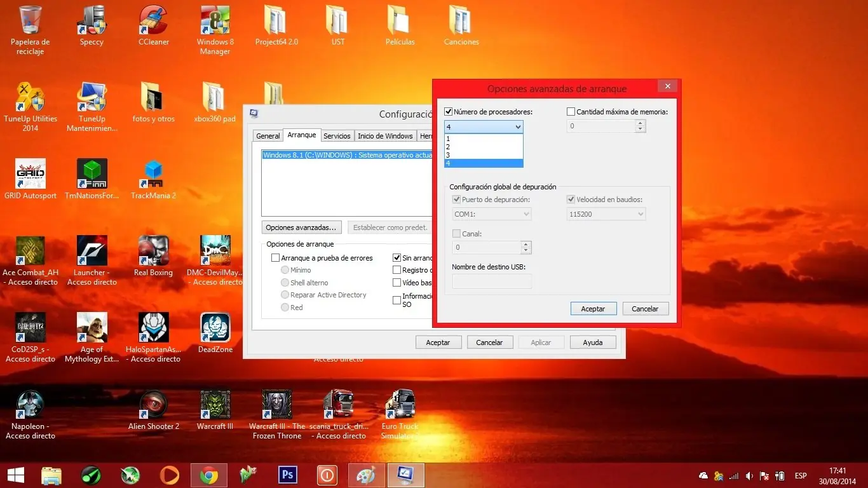Open the Project64 2.0 folder
The image size is (868, 488).
(x=276, y=25)
